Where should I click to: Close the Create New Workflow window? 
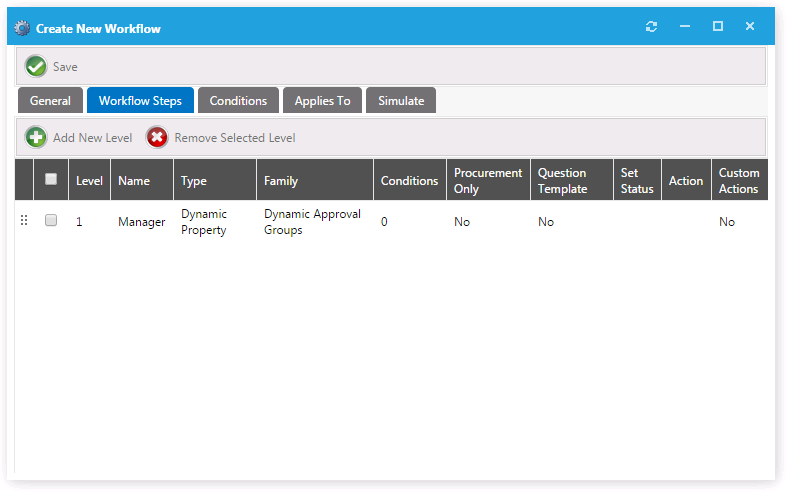[x=750, y=27]
